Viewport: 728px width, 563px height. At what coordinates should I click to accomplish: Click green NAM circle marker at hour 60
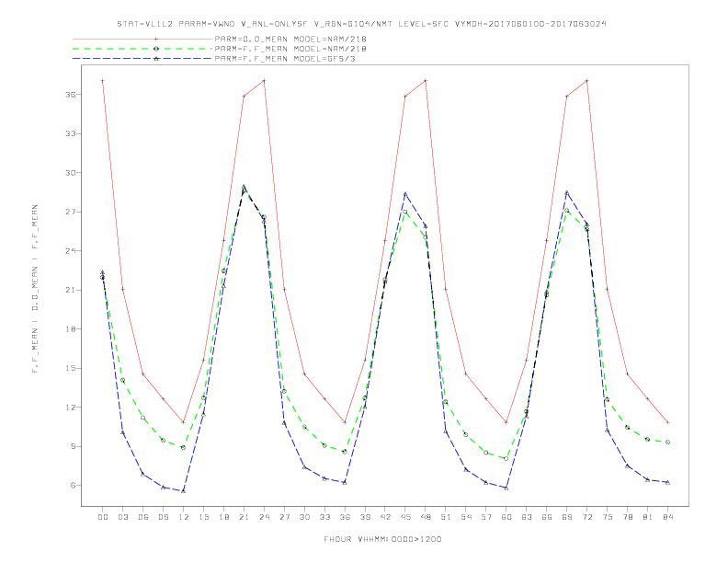506,458
